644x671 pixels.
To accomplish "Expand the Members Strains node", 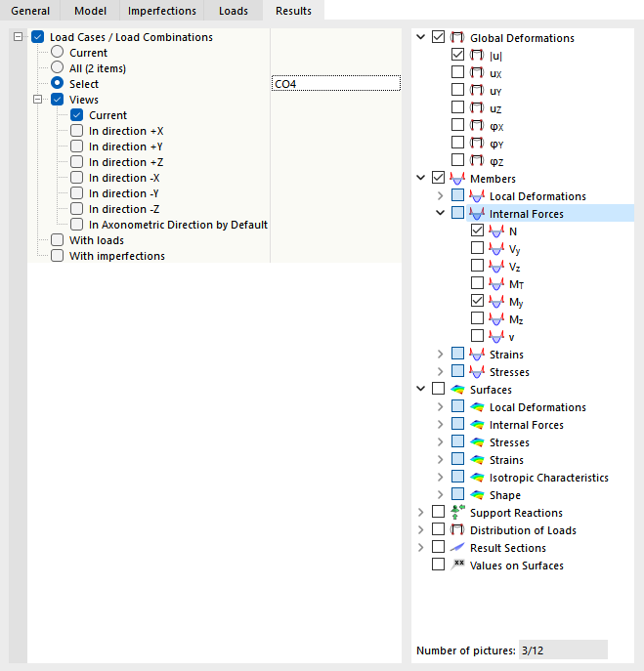I will 440,355.
